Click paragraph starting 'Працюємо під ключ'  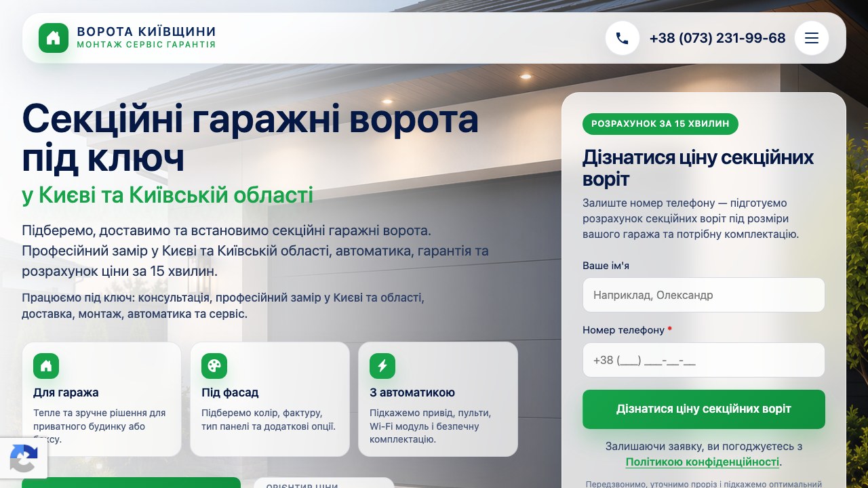pos(223,306)
